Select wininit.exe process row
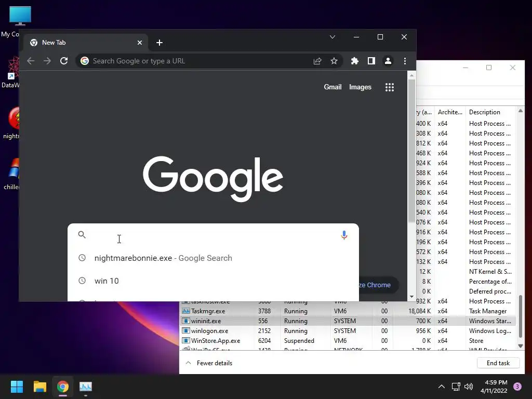This screenshot has width=532, height=399. click(348, 321)
